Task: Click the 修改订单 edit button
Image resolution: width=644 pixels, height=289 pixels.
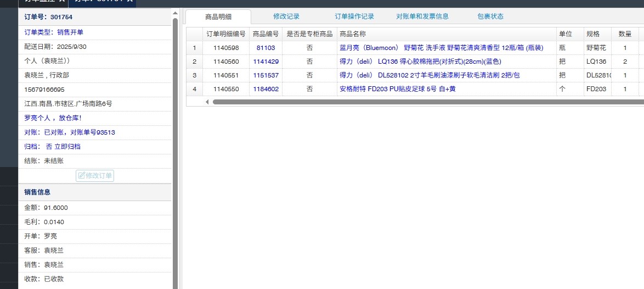Action: point(95,176)
